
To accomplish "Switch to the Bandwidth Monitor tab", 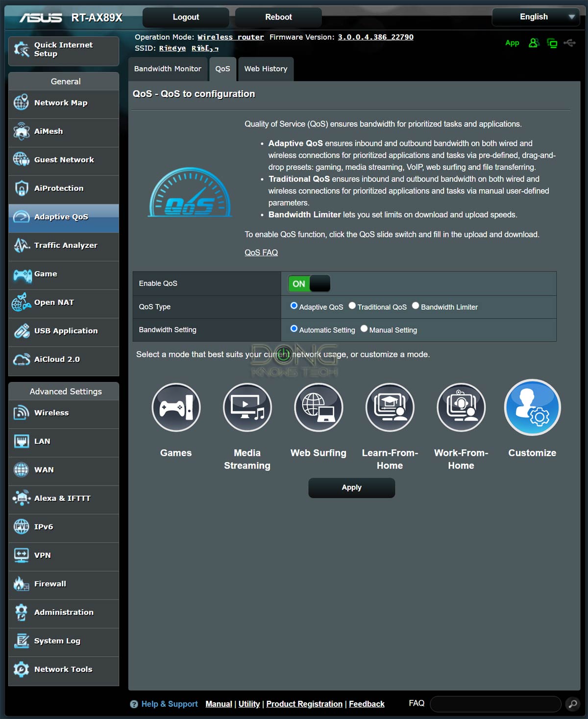I will [x=168, y=69].
